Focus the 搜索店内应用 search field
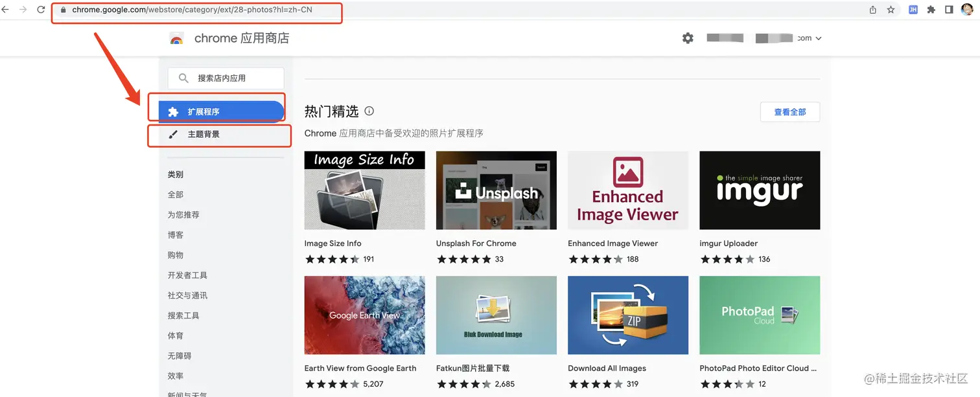The height and width of the screenshot is (397, 980). [226, 78]
